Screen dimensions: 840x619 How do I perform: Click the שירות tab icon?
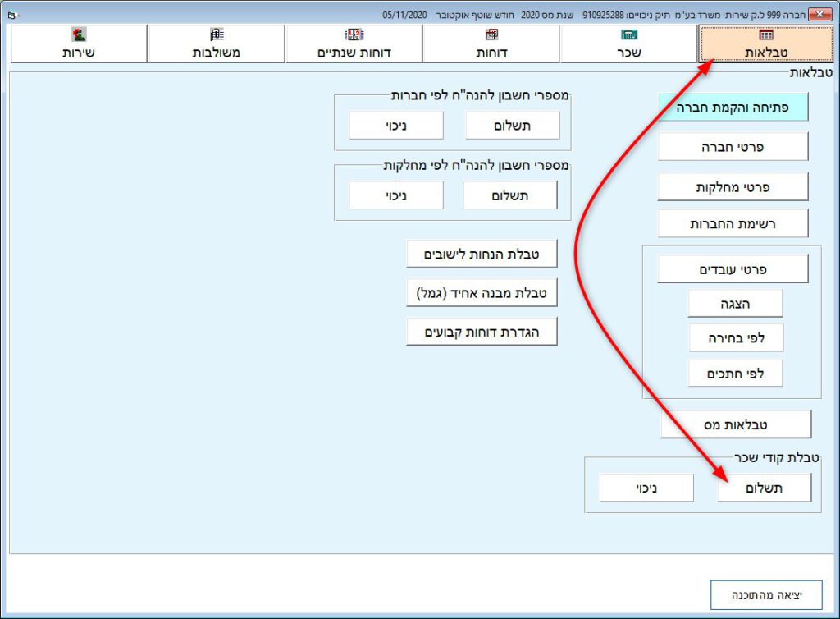(x=79, y=34)
